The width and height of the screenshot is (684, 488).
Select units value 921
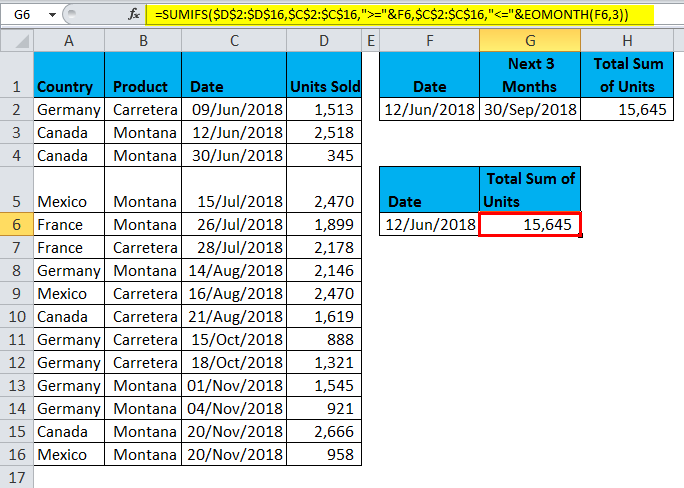tap(324, 408)
